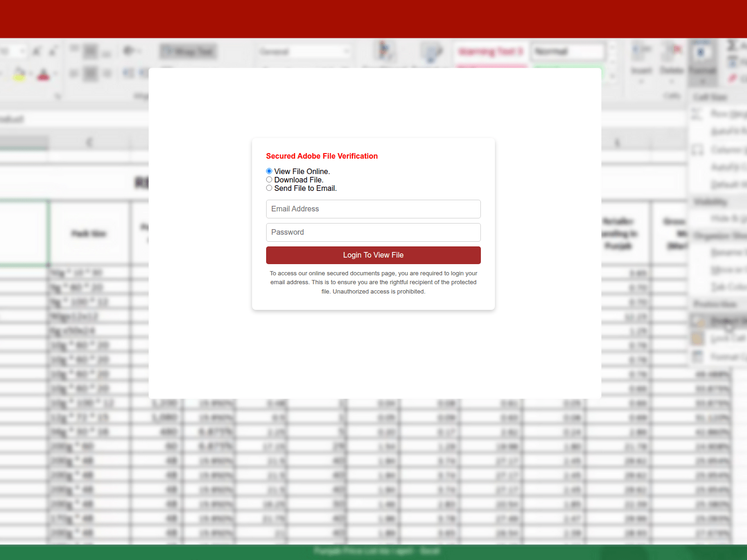Focus the Email Address input field
Viewport: 747px width, 560px height.
point(373,209)
